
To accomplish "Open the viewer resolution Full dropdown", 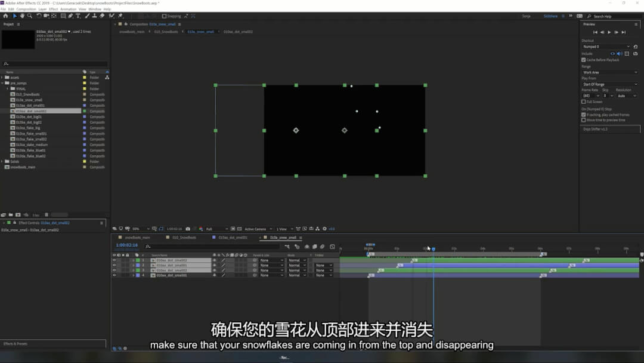I will [x=216, y=229].
